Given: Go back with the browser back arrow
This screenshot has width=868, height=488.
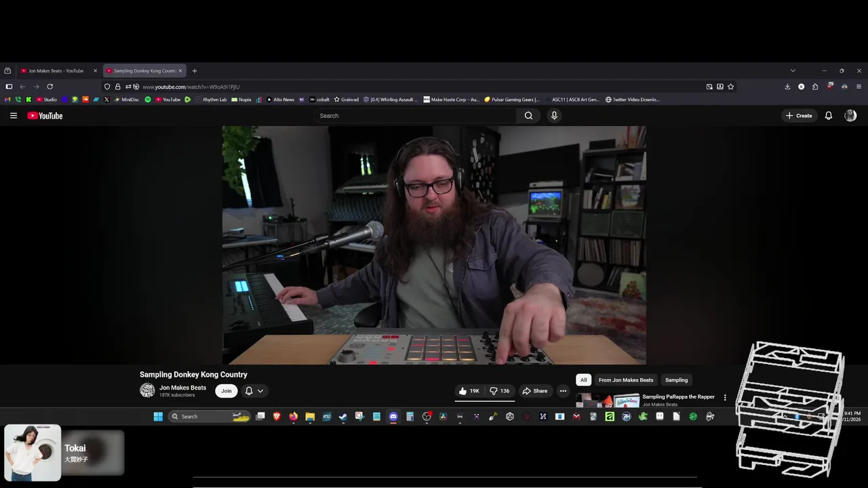Looking at the screenshot, I should coord(22,87).
